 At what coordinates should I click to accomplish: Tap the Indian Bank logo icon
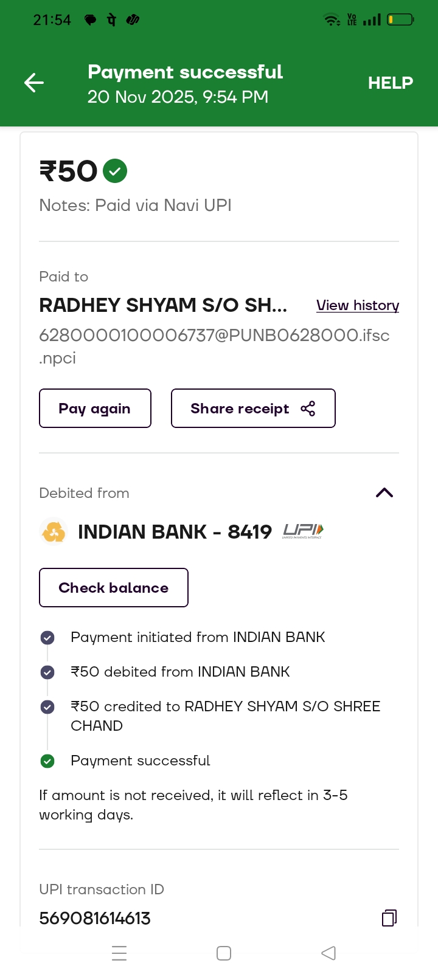(x=54, y=532)
